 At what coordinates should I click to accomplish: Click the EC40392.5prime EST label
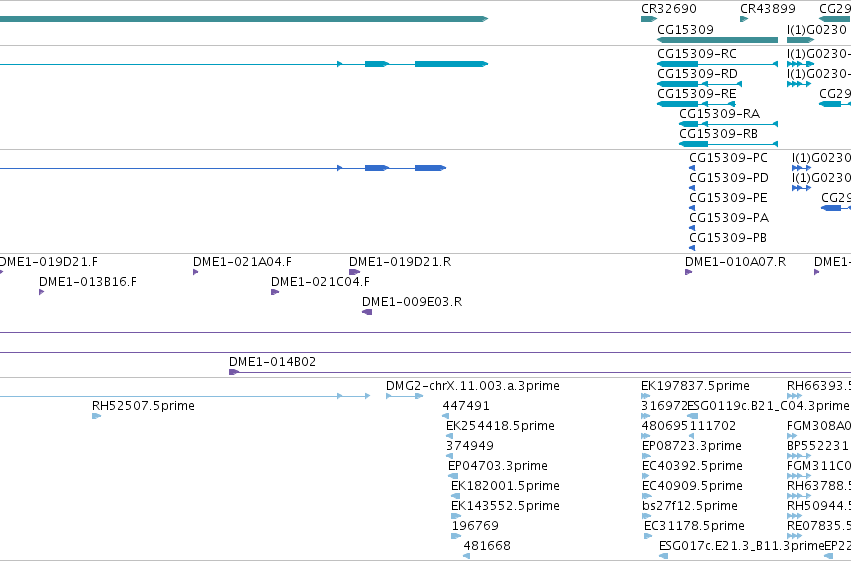point(692,466)
